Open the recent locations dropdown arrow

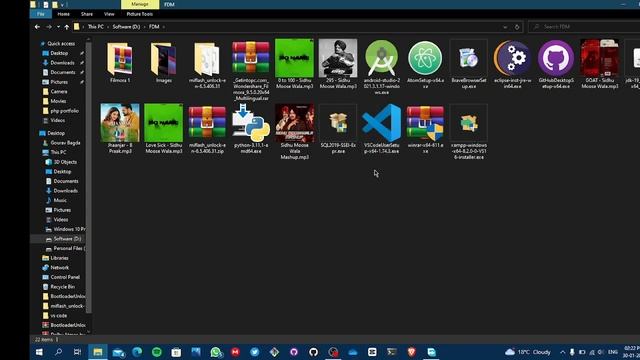point(58,27)
